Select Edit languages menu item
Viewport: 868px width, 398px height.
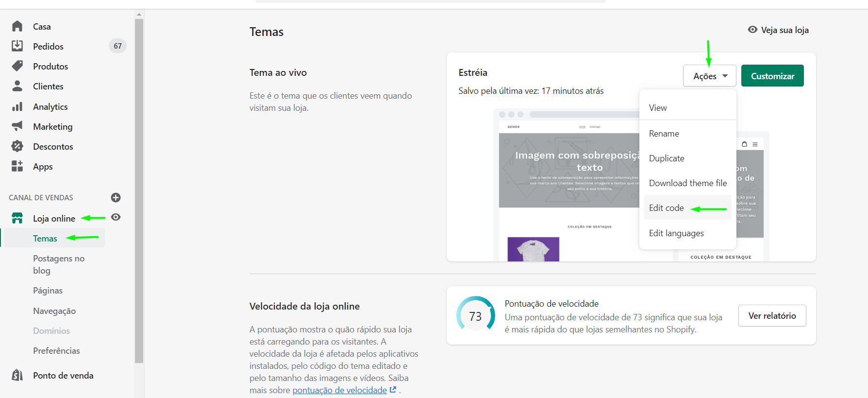(x=688, y=233)
